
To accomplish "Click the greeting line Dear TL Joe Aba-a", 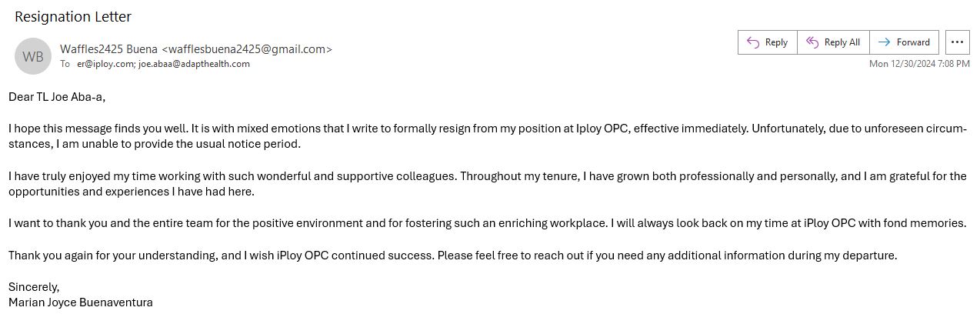I will pyautogui.click(x=57, y=97).
